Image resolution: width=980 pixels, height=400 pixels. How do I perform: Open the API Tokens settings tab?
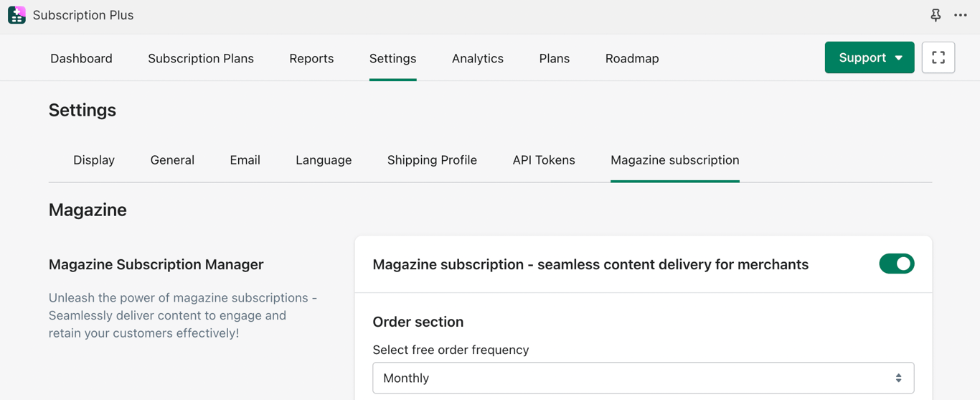click(544, 160)
